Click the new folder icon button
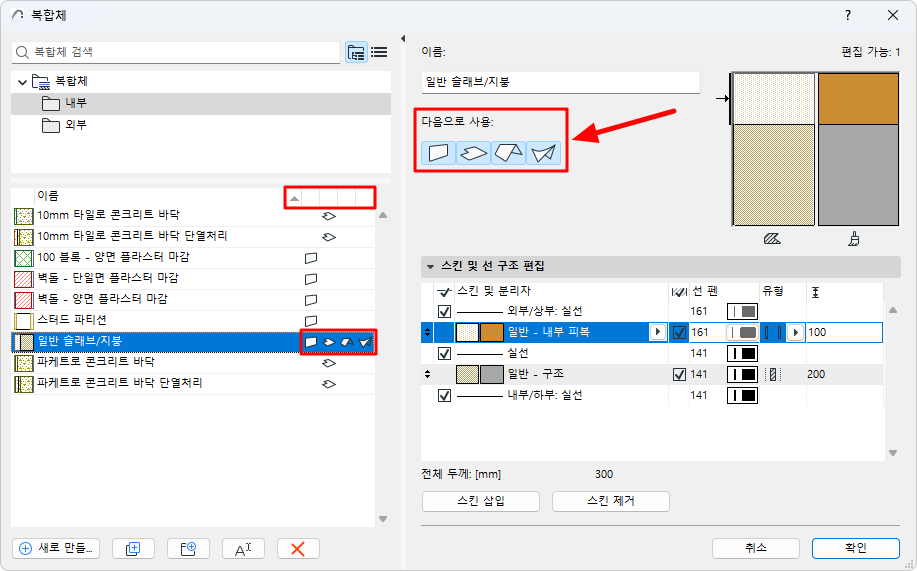The image size is (917, 571). tap(188, 549)
